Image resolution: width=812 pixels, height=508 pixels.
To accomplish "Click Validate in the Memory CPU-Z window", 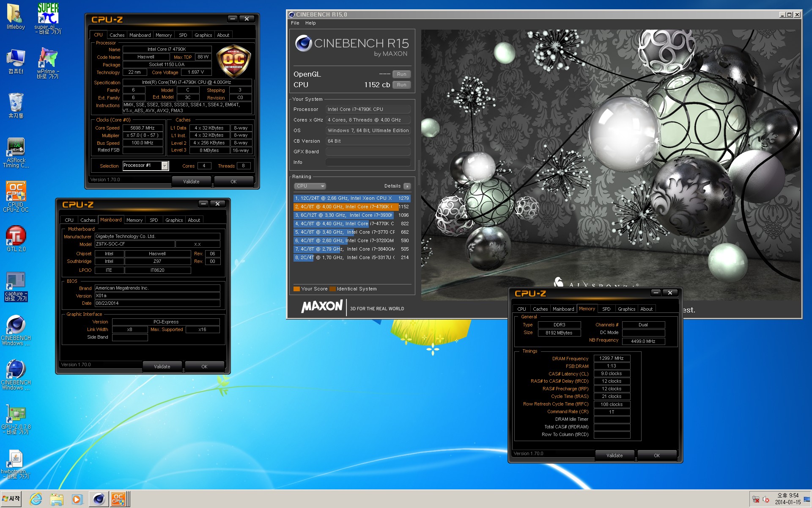I will 614,456.
